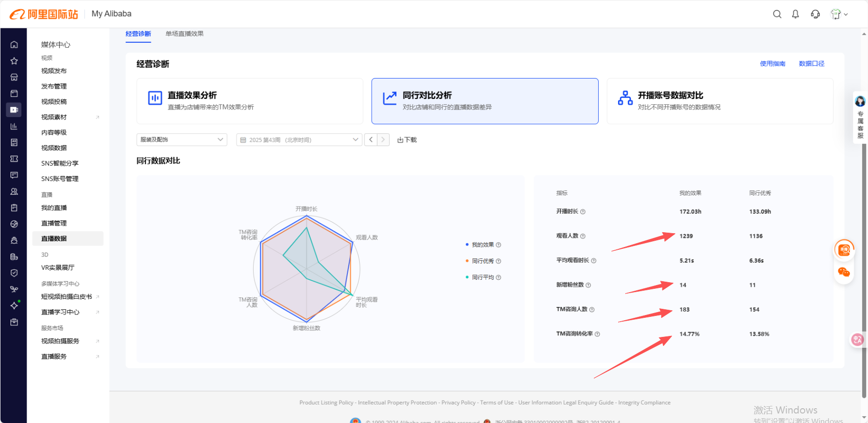Screen dimensions: 868x423
Task: Open customer service headset icon
Action: click(x=815, y=14)
